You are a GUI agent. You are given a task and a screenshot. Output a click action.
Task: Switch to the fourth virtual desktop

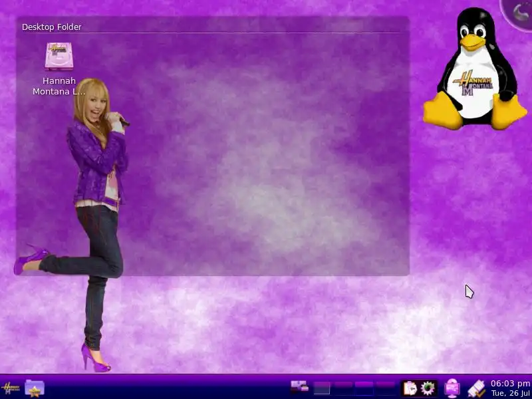tap(386, 388)
